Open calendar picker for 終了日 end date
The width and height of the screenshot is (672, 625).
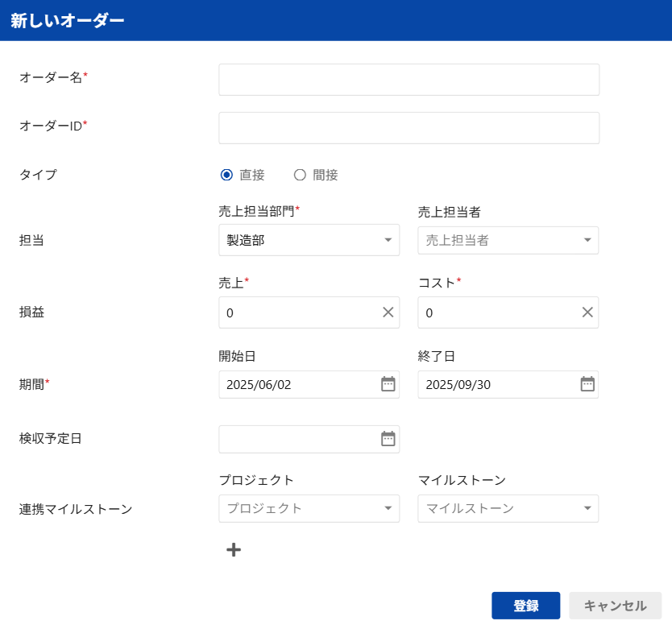coord(587,384)
